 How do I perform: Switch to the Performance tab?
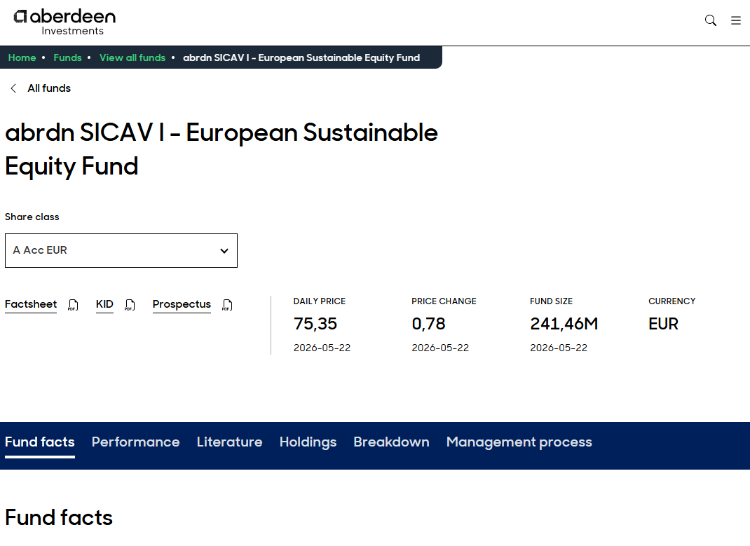click(x=136, y=442)
